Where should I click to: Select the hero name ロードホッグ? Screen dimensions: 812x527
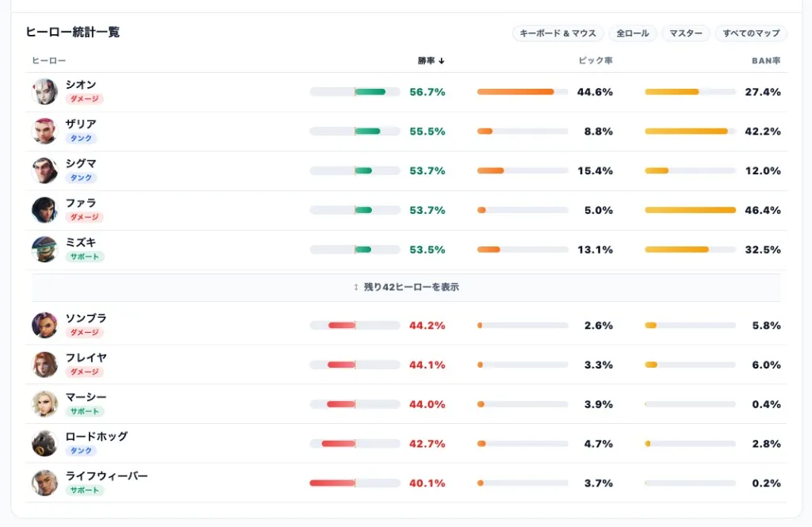pyautogui.click(x=96, y=436)
